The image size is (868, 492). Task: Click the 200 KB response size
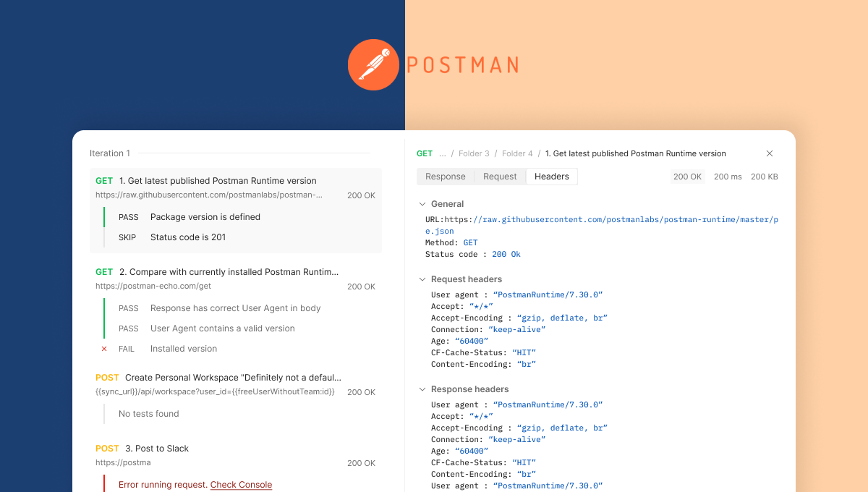pos(765,177)
